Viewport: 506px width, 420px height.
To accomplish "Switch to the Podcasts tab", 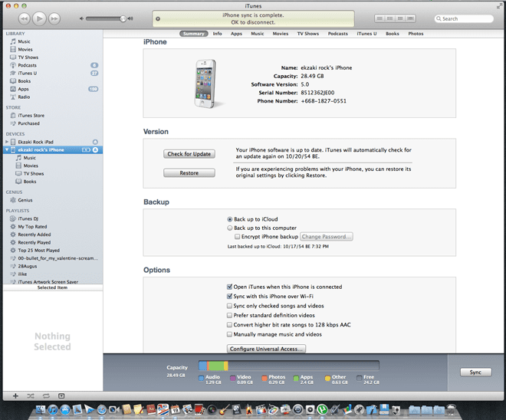I will tap(337, 34).
